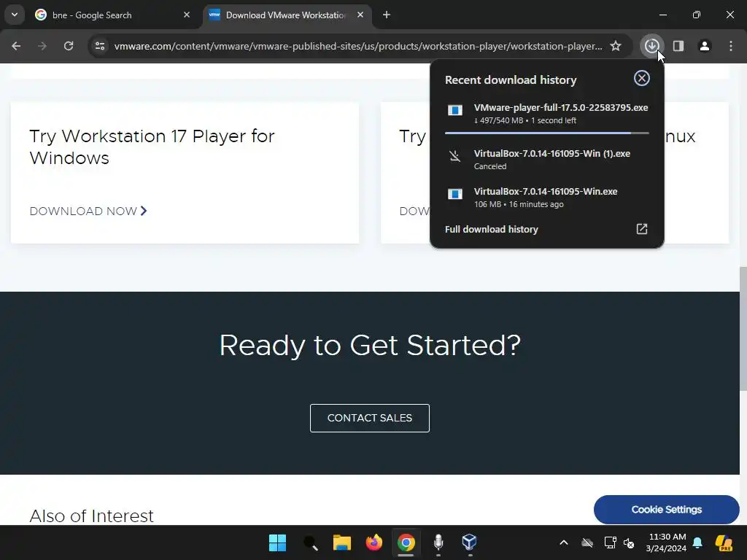Go forward to the next page

[42, 46]
